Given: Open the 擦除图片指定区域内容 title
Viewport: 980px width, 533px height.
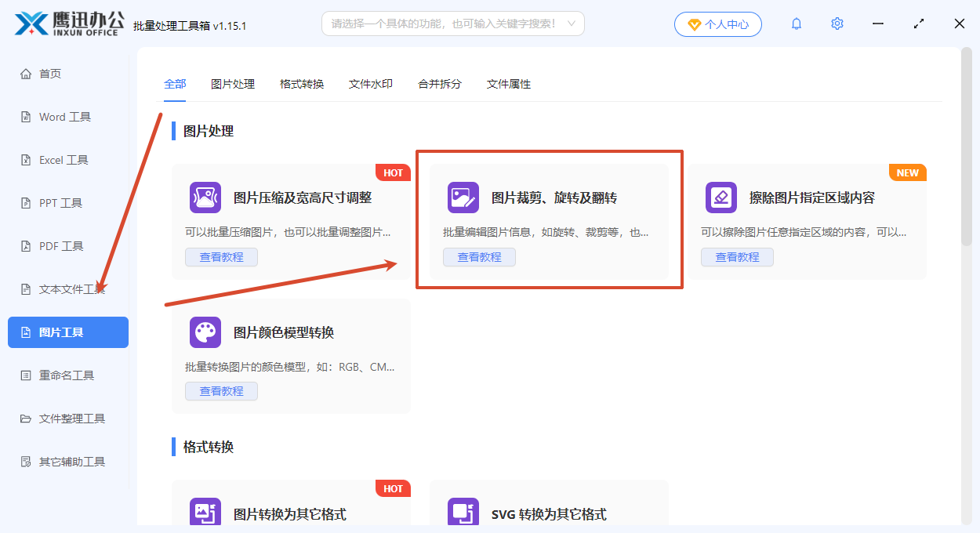Looking at the screenshot, I should click(812, 198).
